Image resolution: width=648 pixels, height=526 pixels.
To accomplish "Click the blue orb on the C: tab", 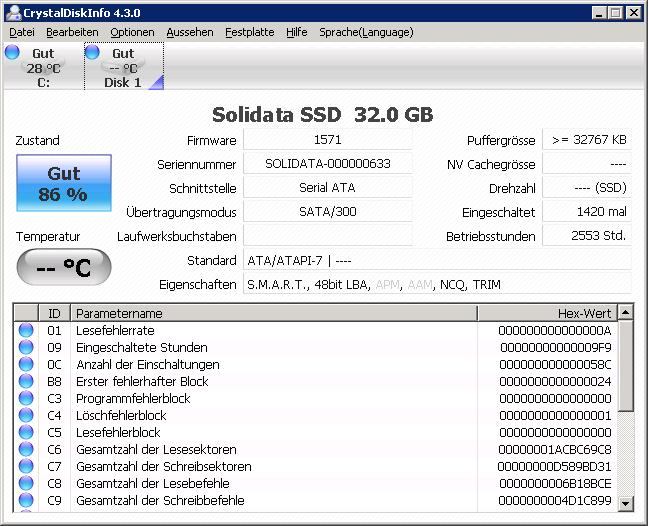I will coord(12,52).
